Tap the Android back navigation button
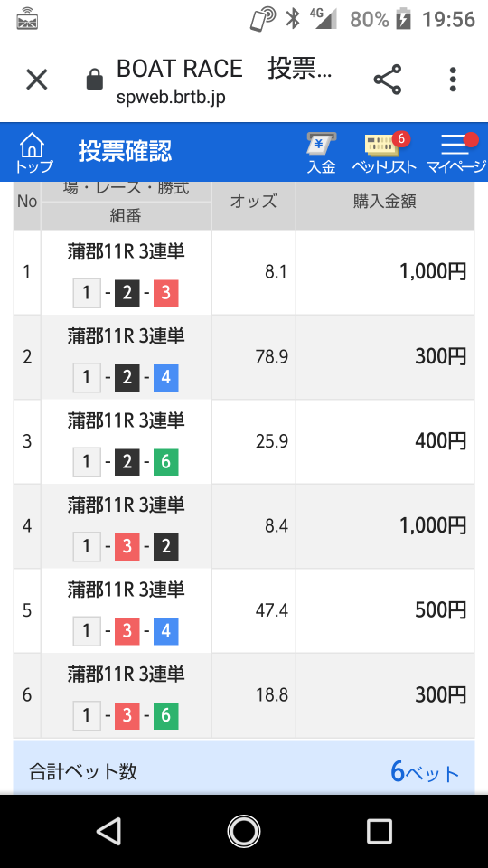The width and height of the screenshot is (488, 868). coord(109,831)
